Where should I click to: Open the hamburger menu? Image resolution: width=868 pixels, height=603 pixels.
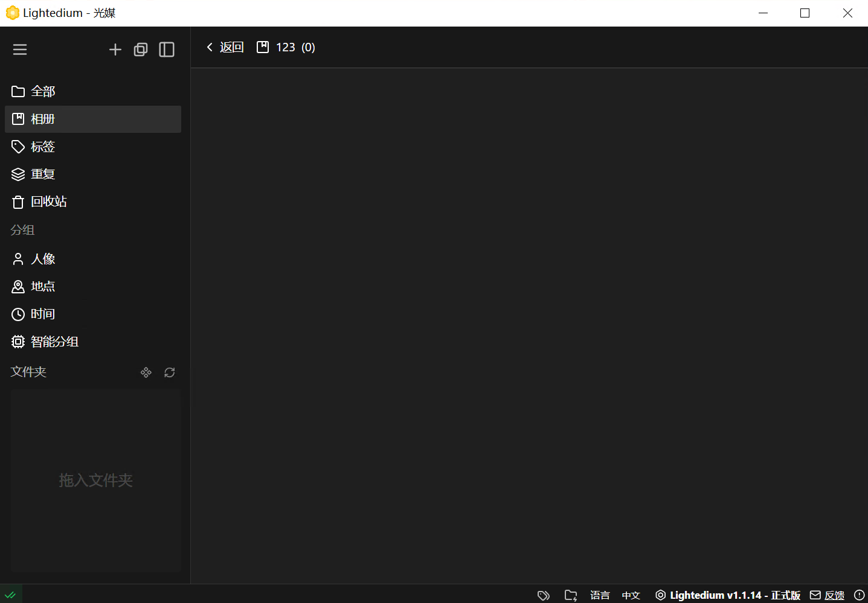[x=20, y=49]
